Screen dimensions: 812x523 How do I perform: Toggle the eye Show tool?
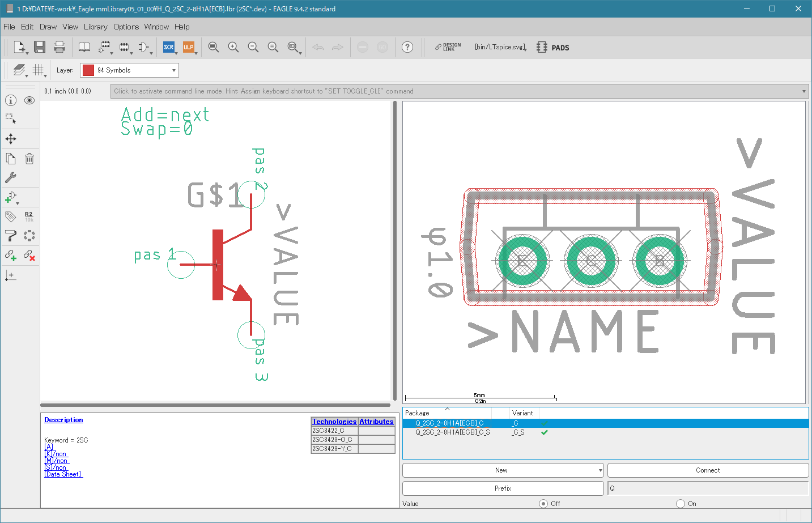pyautogui.click(x=29, y=100)
